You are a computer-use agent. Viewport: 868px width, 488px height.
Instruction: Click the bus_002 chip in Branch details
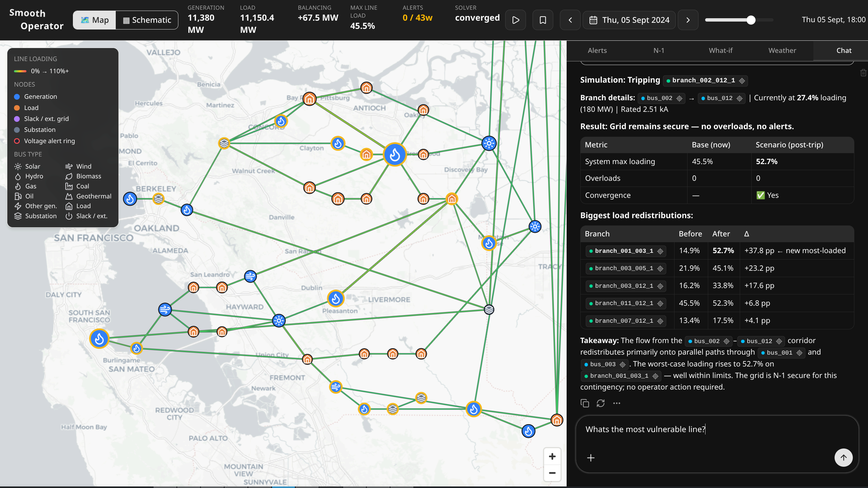[661, 98]
